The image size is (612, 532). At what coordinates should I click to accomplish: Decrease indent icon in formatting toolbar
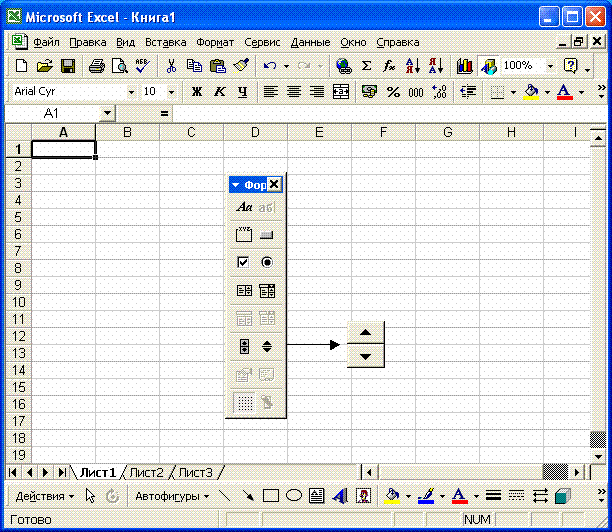point(468,92)
